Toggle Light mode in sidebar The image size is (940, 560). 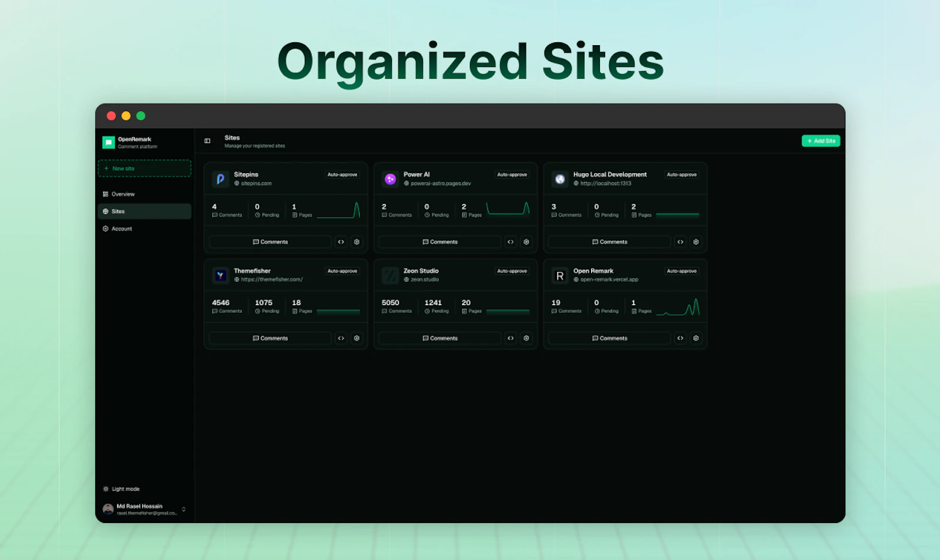coord(122,489)
